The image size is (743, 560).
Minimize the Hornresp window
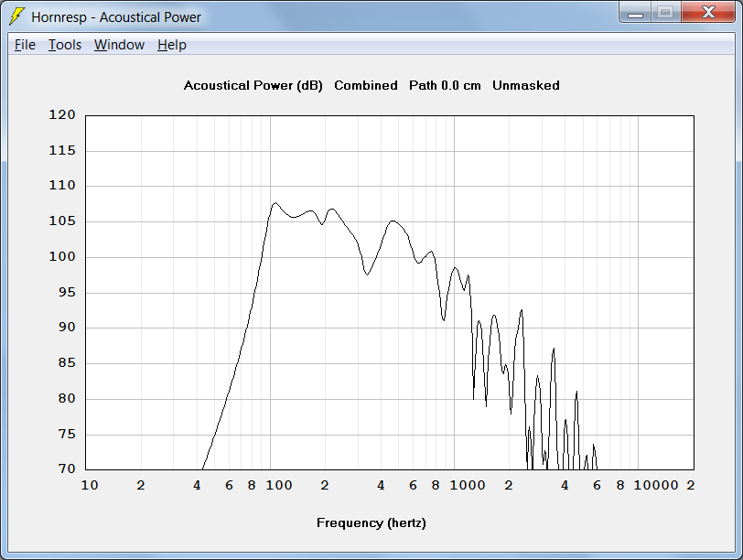[x=635, y=13]
